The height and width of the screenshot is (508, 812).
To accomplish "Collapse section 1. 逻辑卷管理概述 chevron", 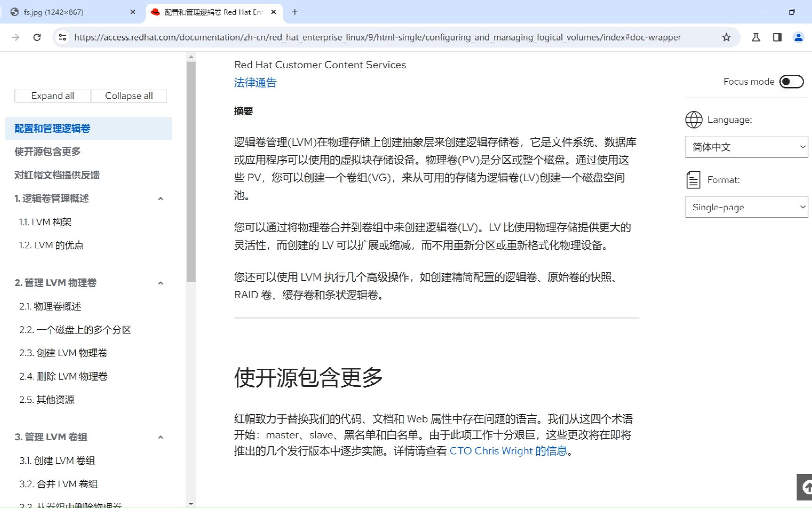I will 161,198.
